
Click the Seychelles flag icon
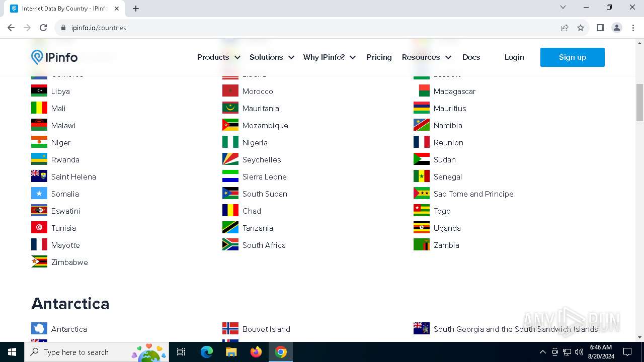[230, 159]
